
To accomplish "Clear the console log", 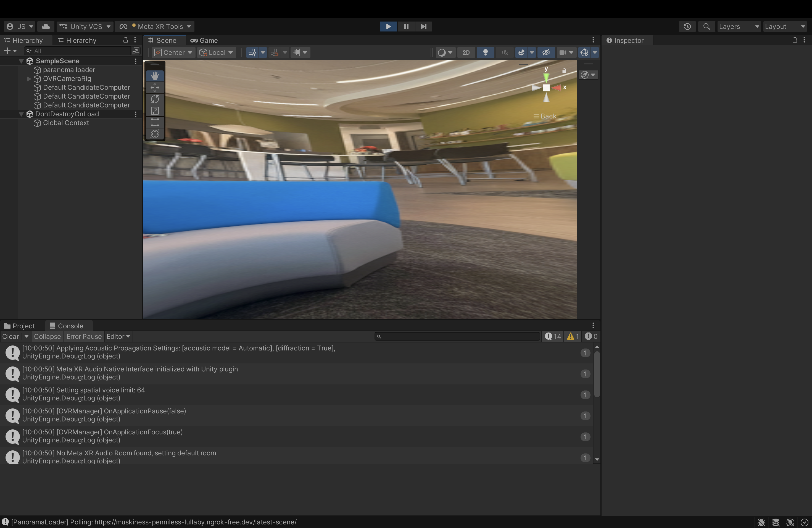I will pos(10,337).
